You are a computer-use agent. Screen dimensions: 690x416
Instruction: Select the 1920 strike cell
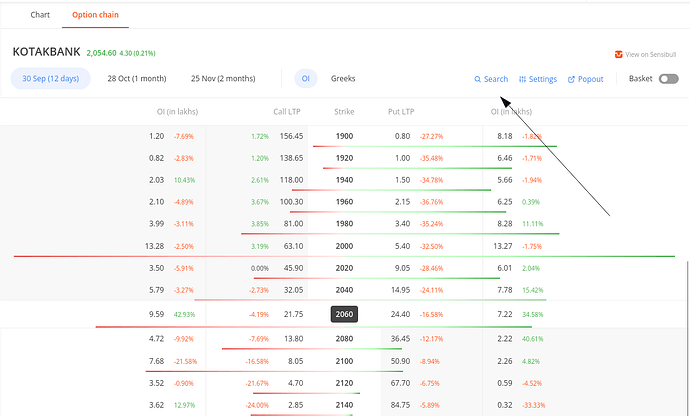coord(344,158)
